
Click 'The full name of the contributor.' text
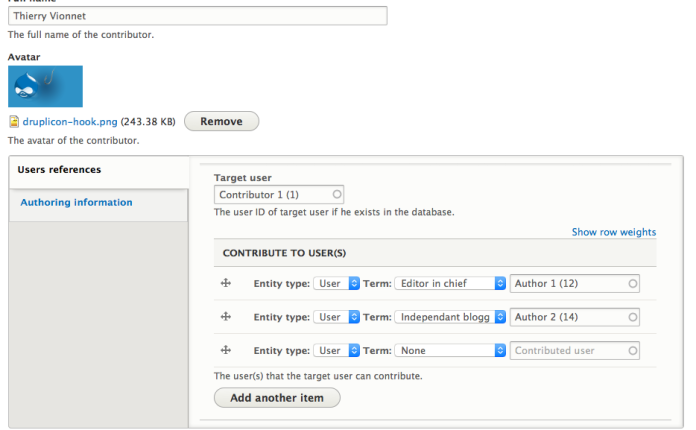coord(81,35)
